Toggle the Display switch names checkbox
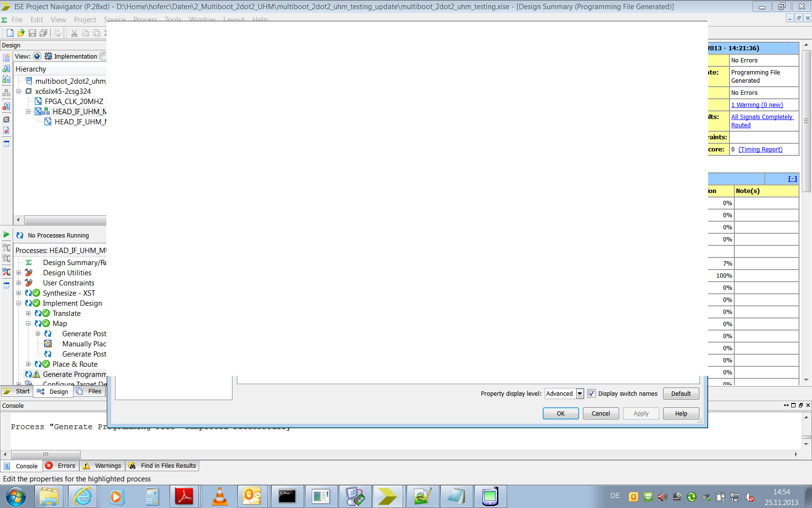Screen dimensions: 812x508 (x=591, y=393)
